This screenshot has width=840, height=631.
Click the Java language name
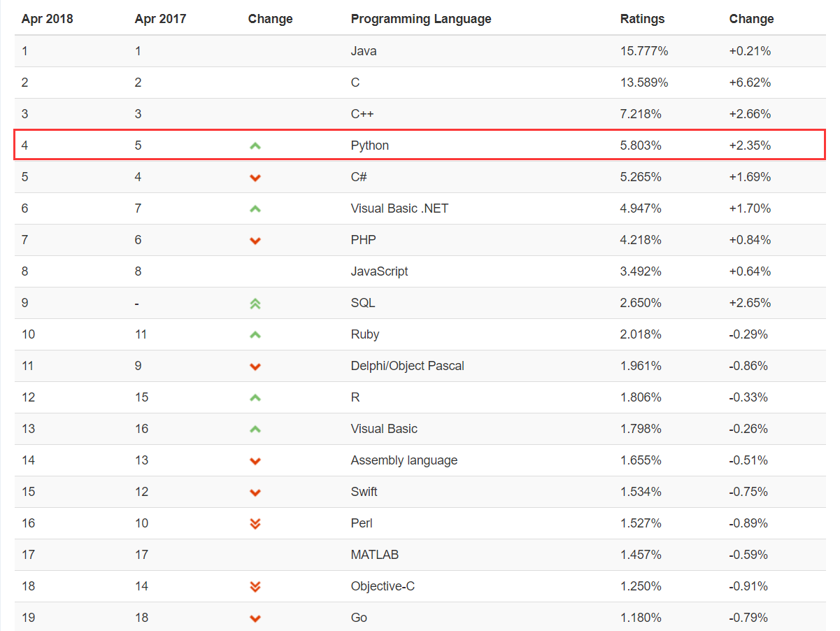364,51
